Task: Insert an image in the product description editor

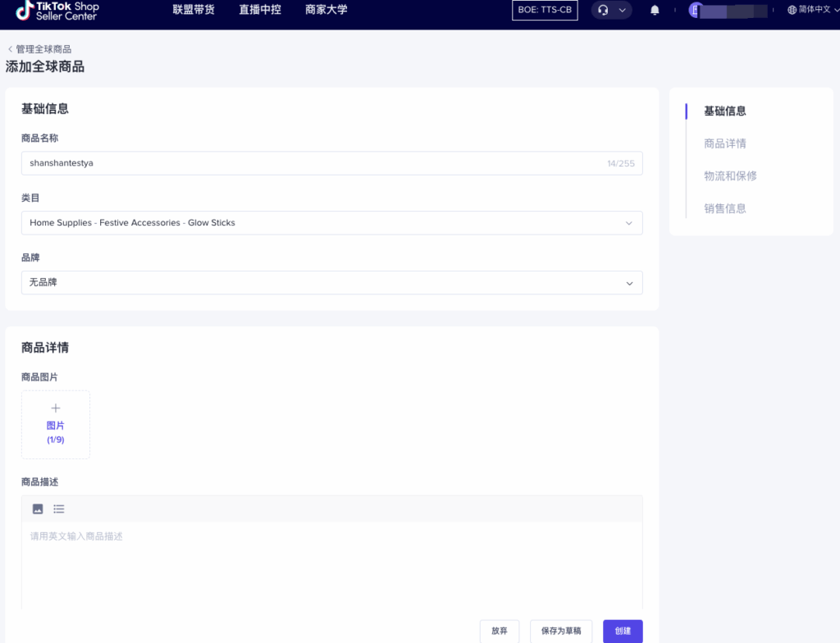Action: click(38, 508)
